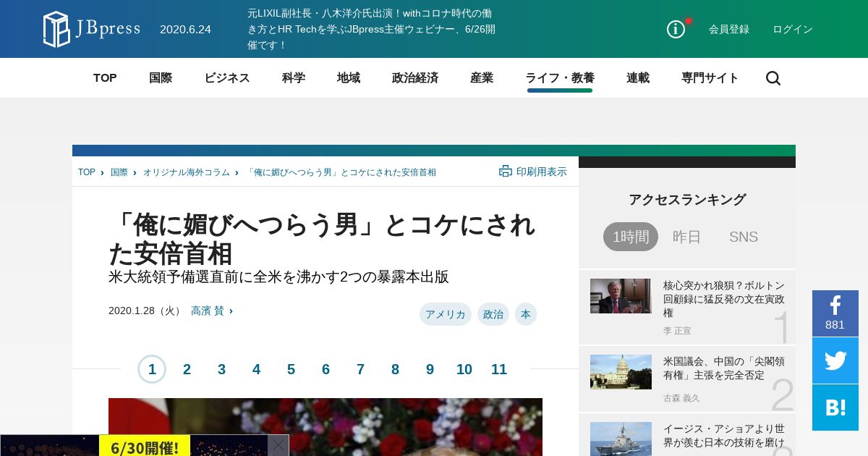
Task: Click the article main photo
Action: click(x=325, y=427)
